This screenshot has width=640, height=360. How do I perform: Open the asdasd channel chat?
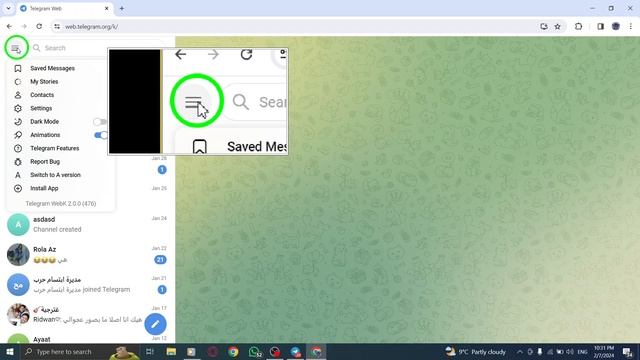tap(87, 224)
